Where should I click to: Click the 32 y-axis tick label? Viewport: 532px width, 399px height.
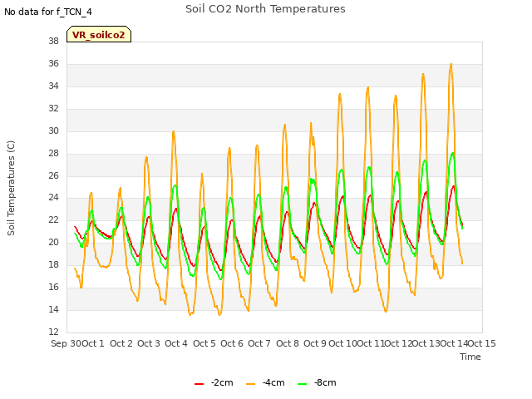tap(53, 108)
